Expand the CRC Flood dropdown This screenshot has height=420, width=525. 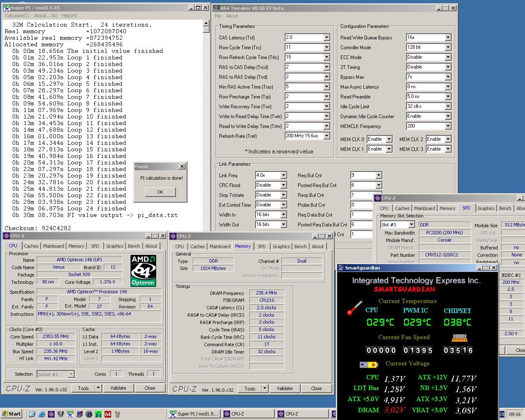283,185
